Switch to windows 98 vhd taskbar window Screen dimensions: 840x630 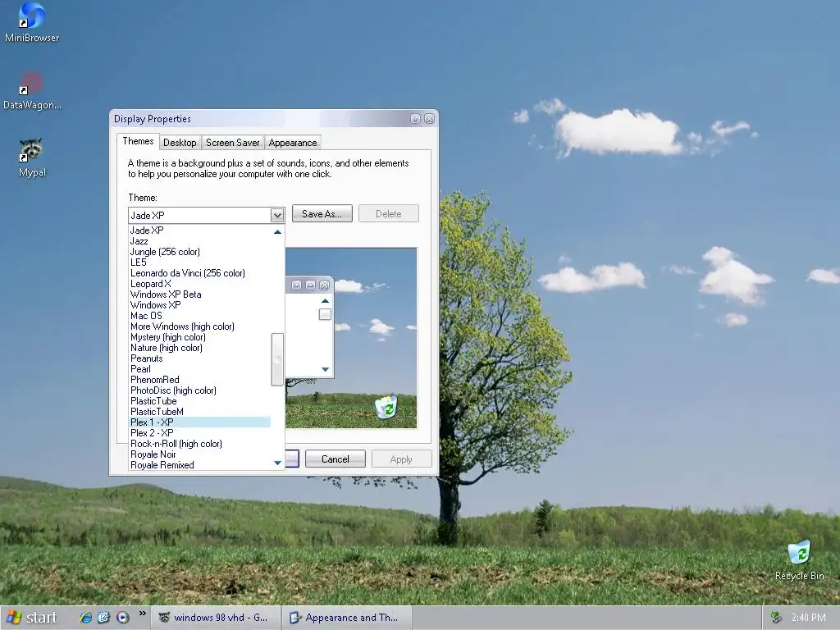tap(216, 618)
